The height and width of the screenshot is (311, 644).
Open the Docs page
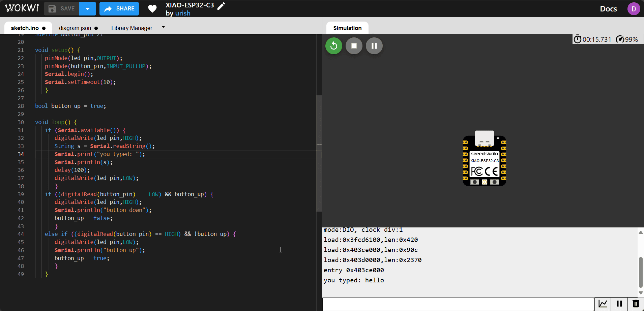(x=608, y=9)
